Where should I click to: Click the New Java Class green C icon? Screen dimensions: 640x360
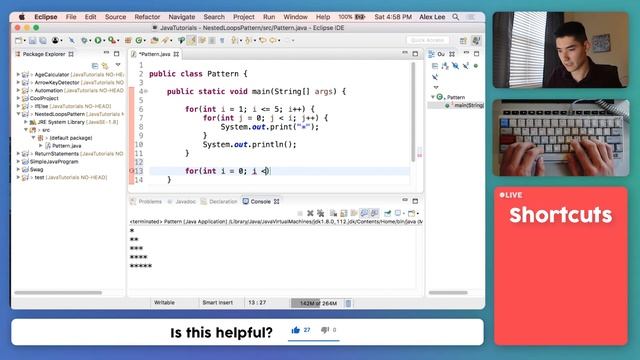(x=139, y=40)
